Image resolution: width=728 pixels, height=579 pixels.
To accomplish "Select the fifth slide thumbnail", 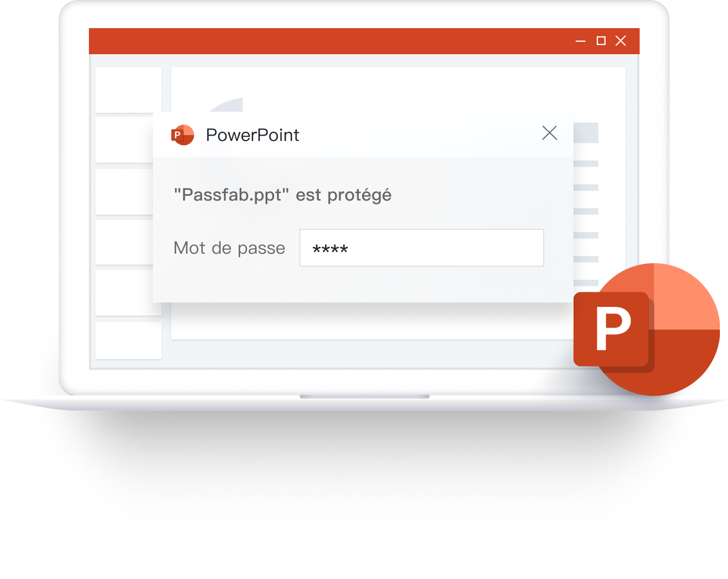I will [128, 293].
